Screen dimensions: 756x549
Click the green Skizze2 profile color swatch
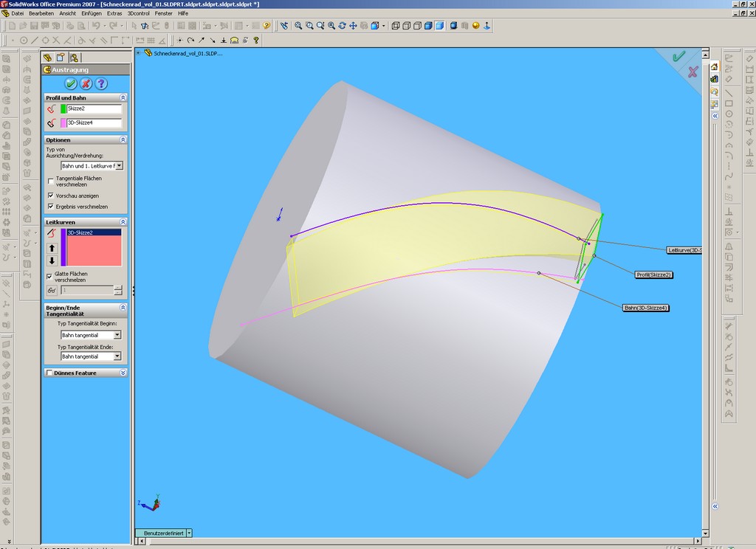pyautogui.click(x=63, y=108)
